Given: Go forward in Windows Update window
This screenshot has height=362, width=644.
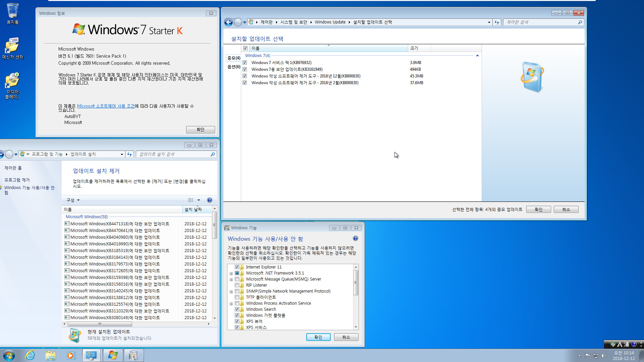Looking at the screenshot, I should pyautogui.click(x=238, y=22).
